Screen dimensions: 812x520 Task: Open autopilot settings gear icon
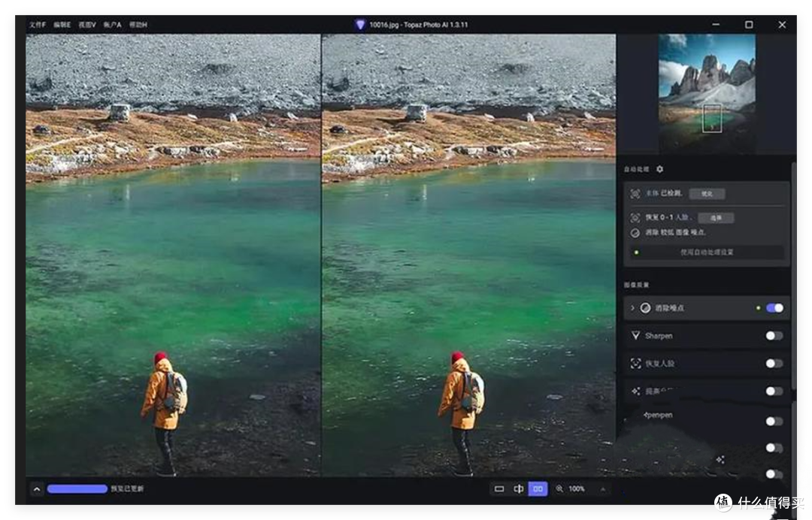tap(660, 169)
